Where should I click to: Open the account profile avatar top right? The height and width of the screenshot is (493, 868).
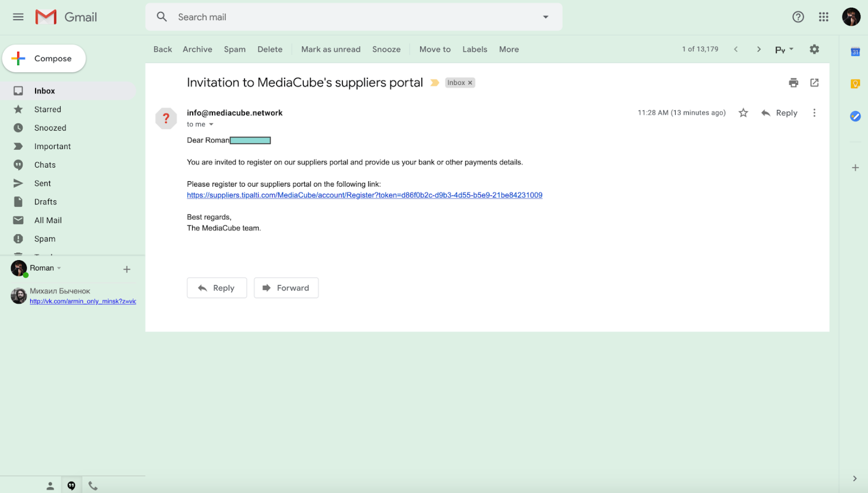[x=851, y=17]
